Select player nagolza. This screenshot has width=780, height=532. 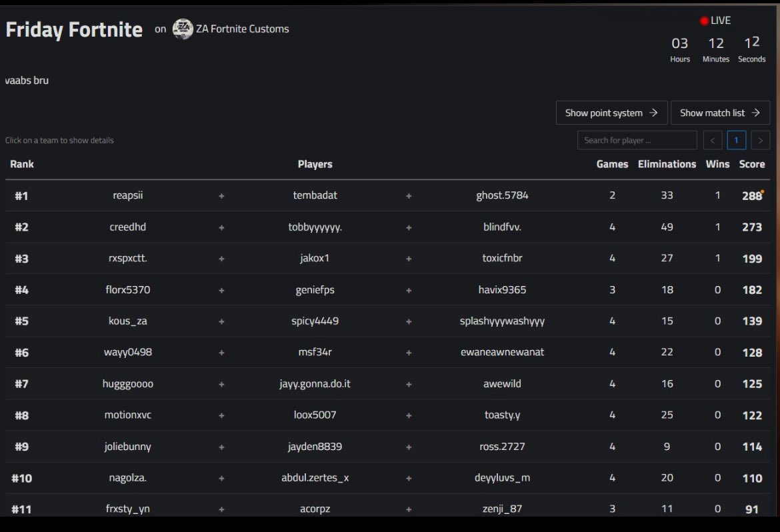tap(128, 478)
